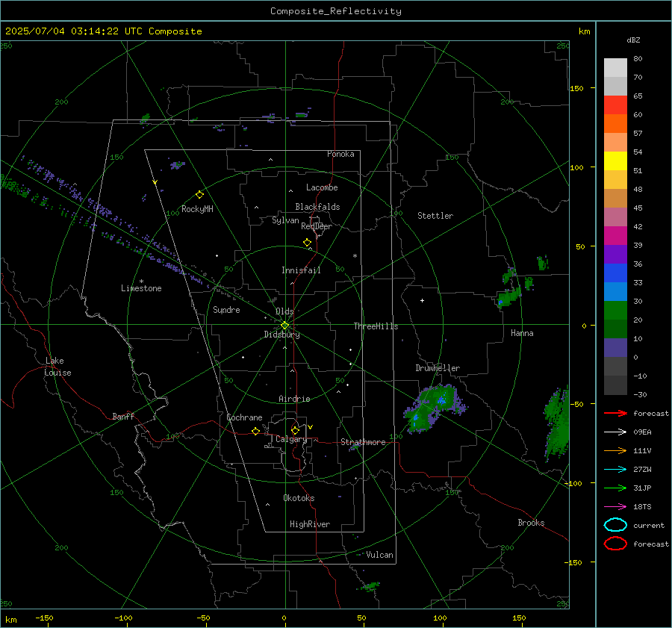Image resolution: width=672 pixels, height=628 pixels.
Task: Click the Lake Louise label on map
Action: [57, 367]
